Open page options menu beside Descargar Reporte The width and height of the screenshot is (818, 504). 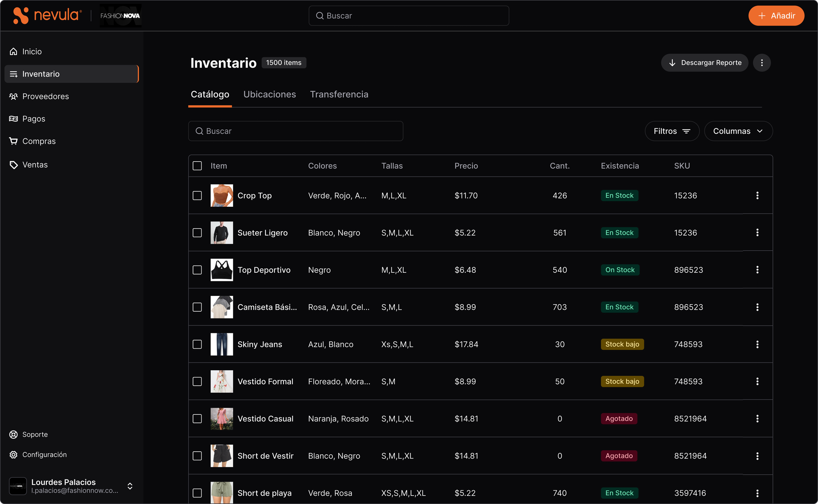(762, 63)
